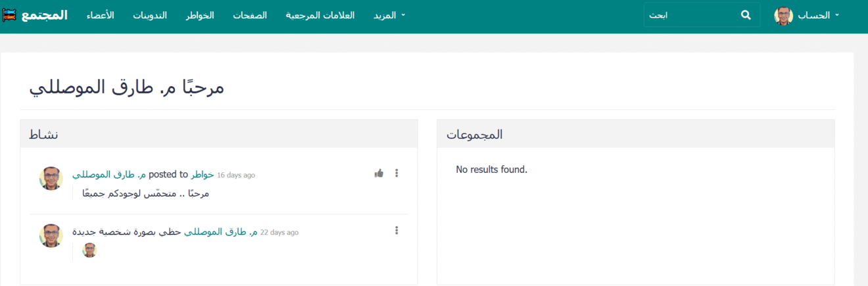Click the account avatar in navbar
The width and height of the screenshot is (868, 286).
pyautogui.click(x=784, y=16)
